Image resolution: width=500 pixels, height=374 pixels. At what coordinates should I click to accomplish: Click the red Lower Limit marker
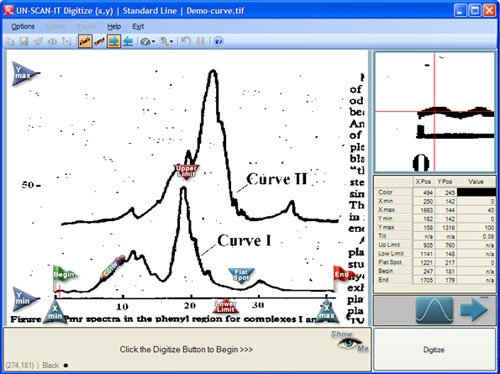click(x=226, y=306)
